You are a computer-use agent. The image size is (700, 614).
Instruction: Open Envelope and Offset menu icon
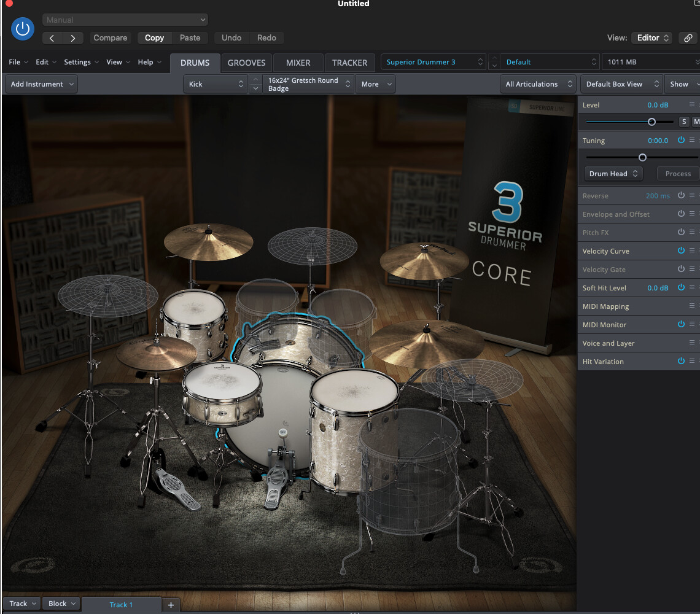coord(691,214)
